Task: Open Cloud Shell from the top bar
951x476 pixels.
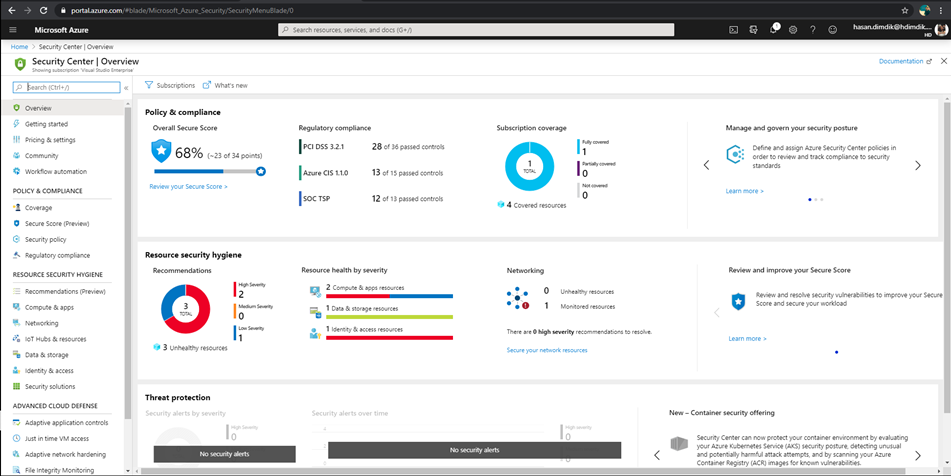Action: coord(733,30)
